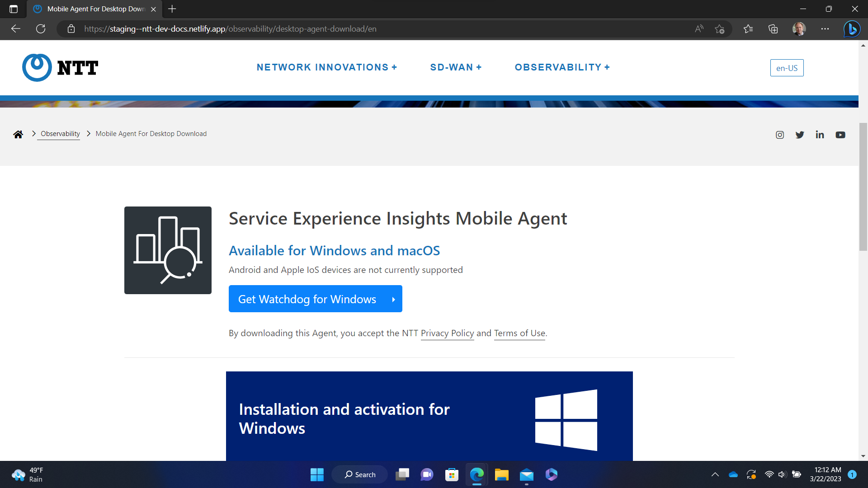868x488 pixels.
Task: Open Mail app from taskbar
Action: click(526, 474)
